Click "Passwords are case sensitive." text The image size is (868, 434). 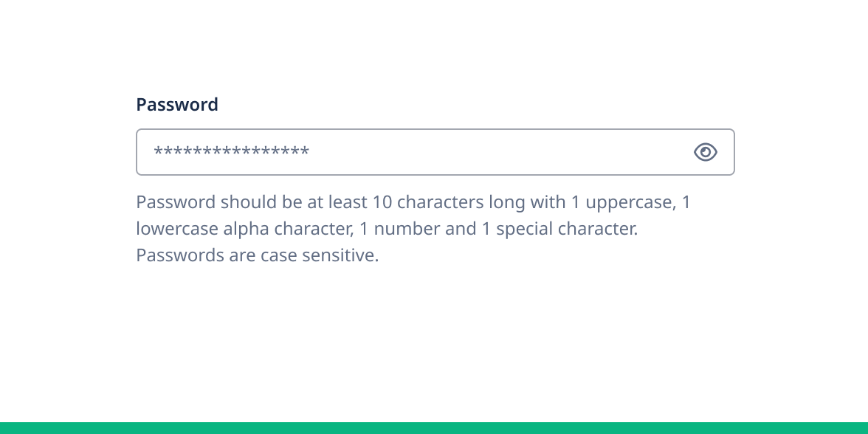pos(257,255)
